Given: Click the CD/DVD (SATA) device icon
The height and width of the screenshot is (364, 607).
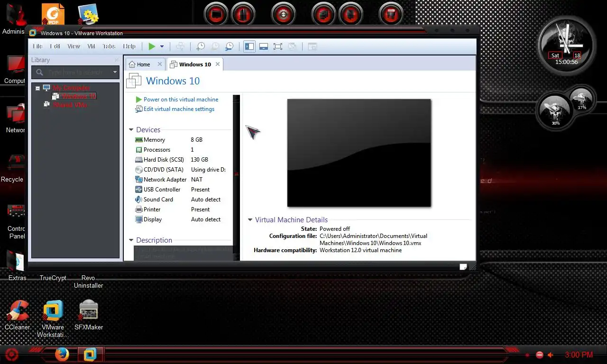Looking at the screenshot, I should [x=139, y=170].
